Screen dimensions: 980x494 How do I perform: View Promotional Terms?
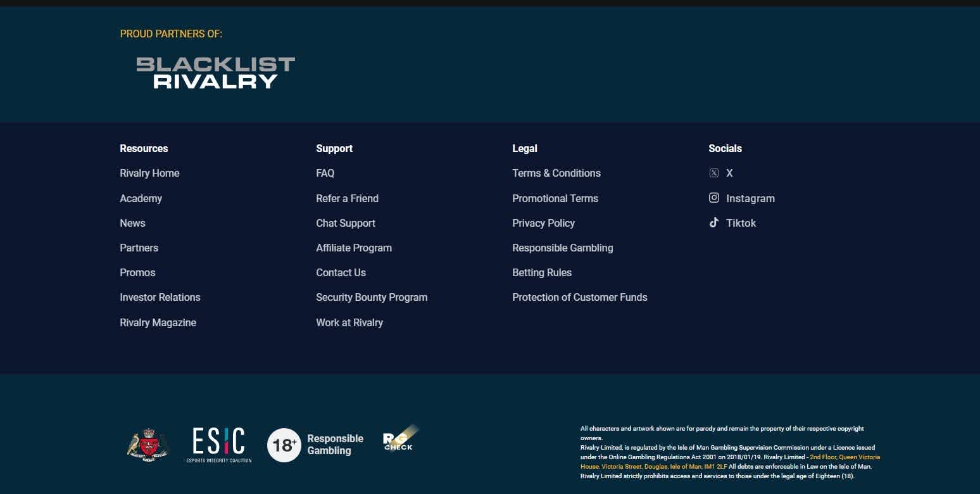pyautogui.click(x=555, y=198)
